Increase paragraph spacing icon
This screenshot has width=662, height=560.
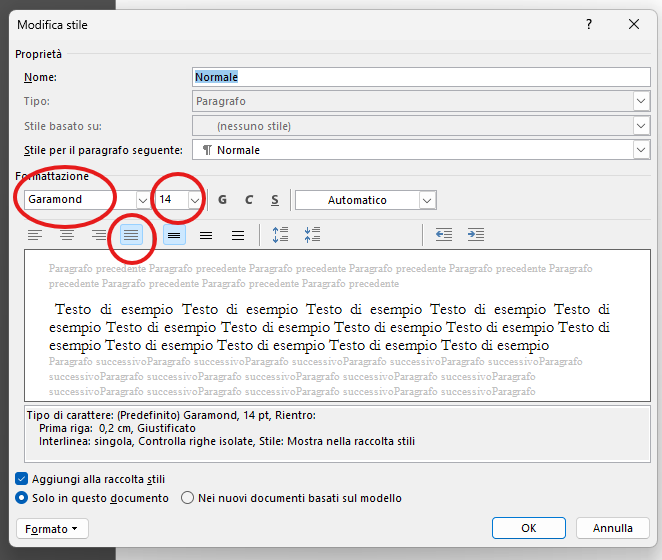click(x=281, y=235)
